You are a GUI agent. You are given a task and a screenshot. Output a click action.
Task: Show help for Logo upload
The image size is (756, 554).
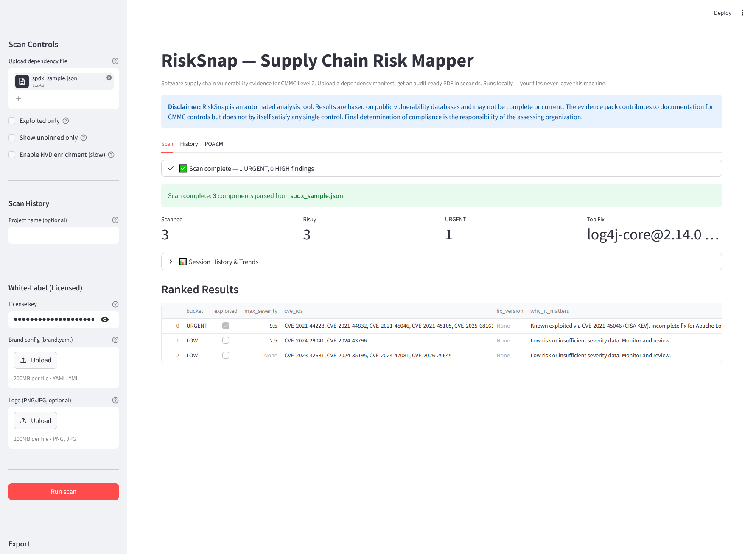(115, 400)
